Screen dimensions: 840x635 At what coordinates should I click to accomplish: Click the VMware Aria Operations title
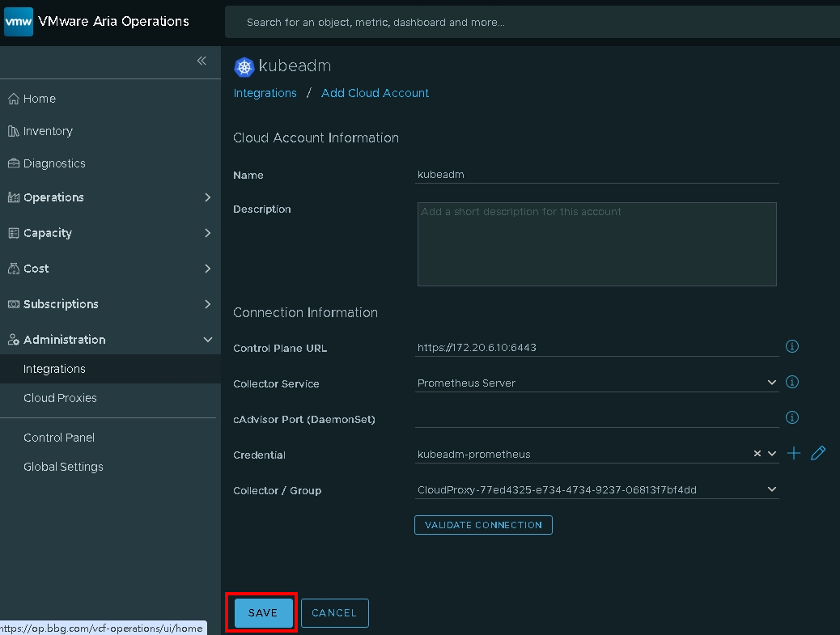pos(113,21)
